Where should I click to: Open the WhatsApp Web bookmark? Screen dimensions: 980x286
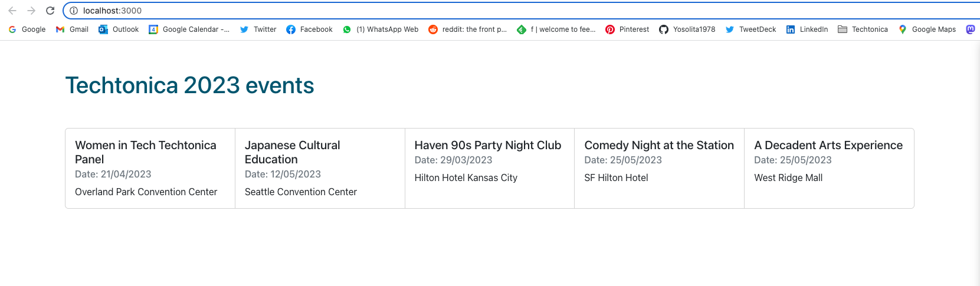[x=381, y=29]
